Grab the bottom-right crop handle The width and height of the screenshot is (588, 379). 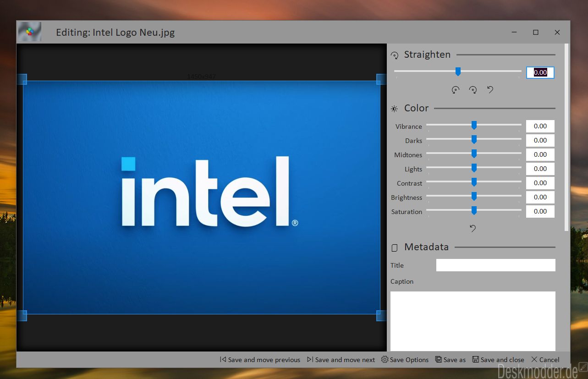[381, 315]
